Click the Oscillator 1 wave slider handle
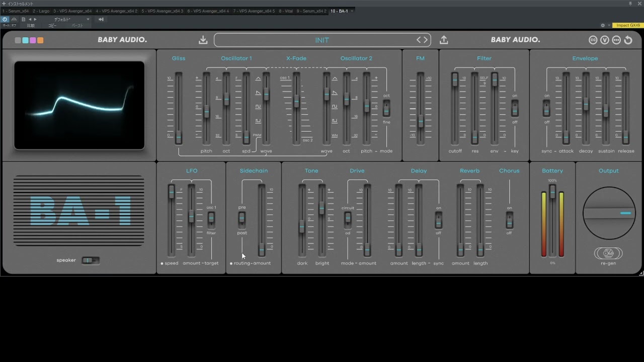 (x=266, y=94)
